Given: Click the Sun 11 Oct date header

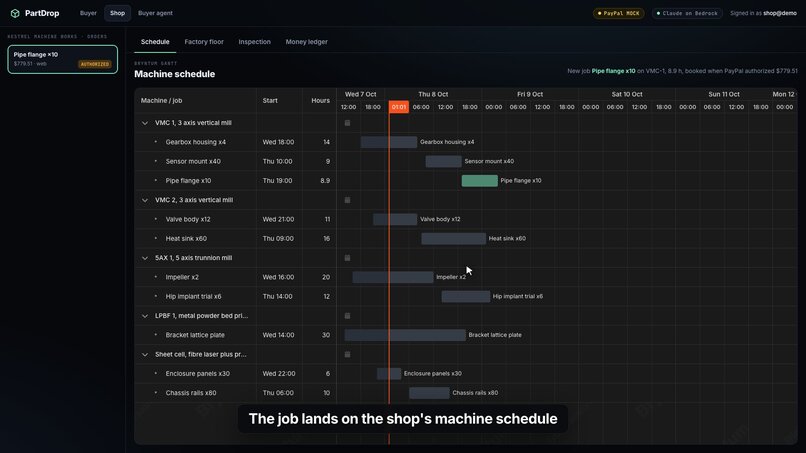Looking at the screenshot, I should [x=724, y=94].
